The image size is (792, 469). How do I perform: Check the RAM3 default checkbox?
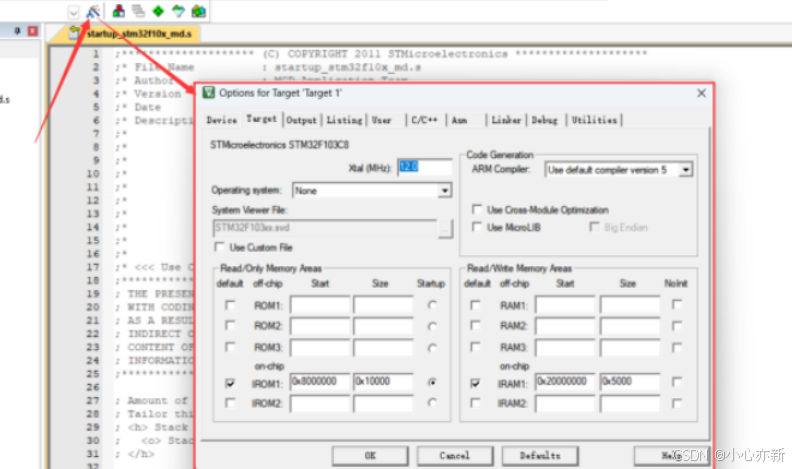[475, 347]
